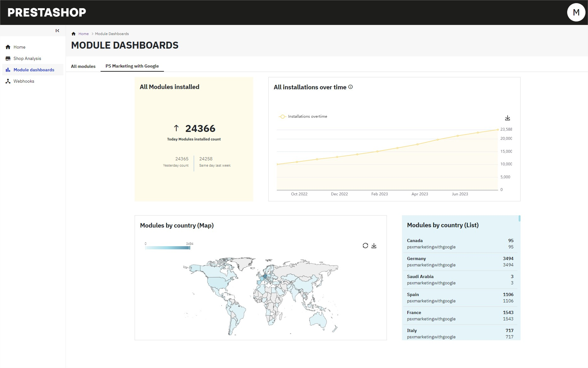Screen dimensions: 588x368
Task: Click the Home house icon in sidebar
Action: click(8, 47)
